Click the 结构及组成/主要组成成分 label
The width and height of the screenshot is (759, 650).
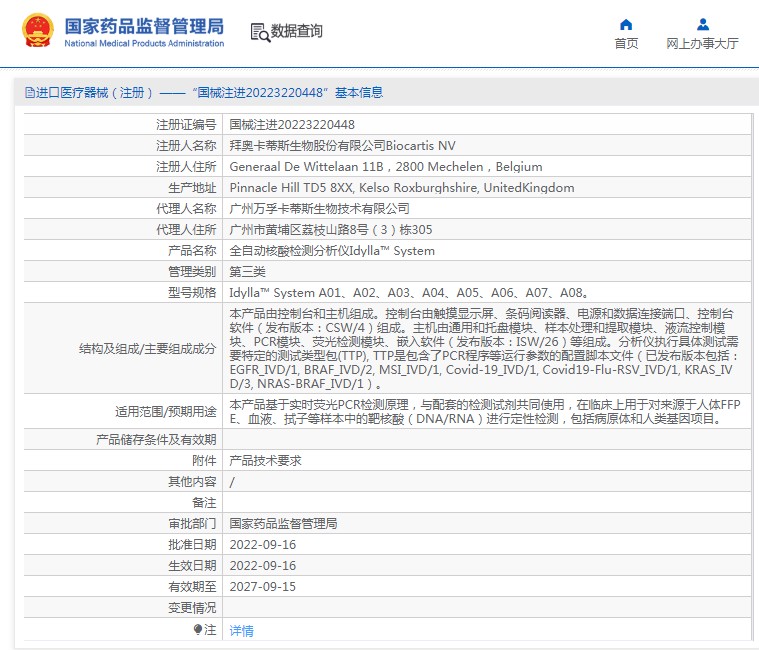tap(148, 348)
